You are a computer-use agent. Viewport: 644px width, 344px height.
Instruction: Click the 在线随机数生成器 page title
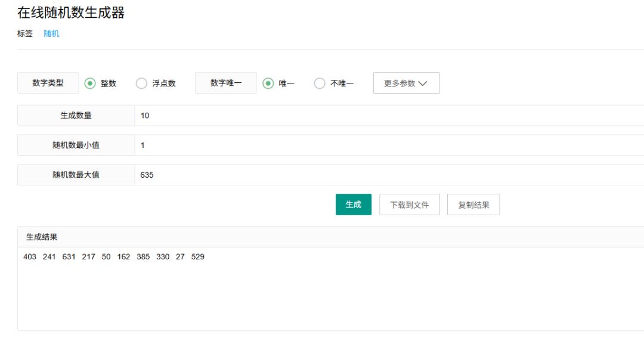(70, 13)
